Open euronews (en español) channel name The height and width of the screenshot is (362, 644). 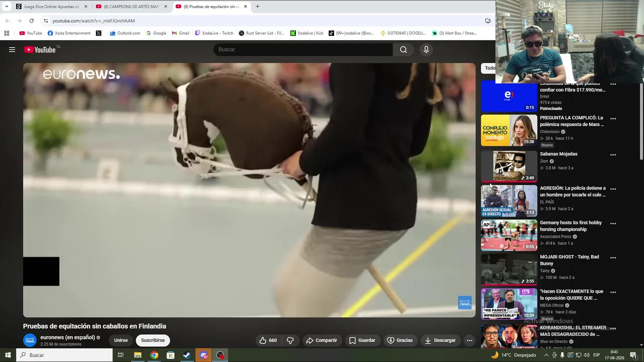[67, 337]
